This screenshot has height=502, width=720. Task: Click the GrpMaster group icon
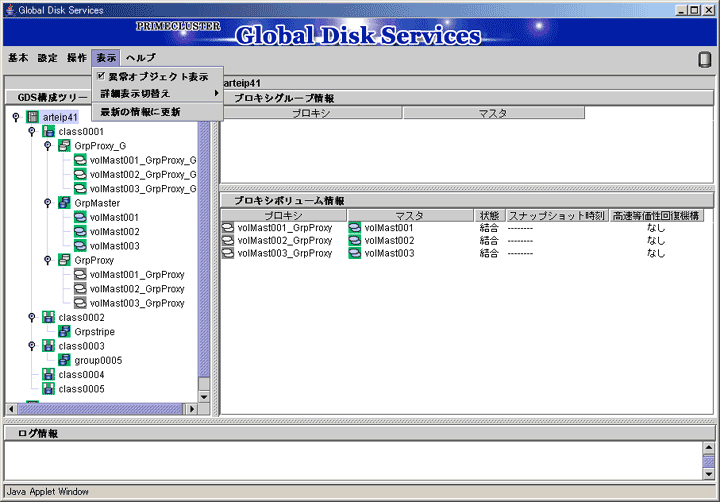pos(64,203)
